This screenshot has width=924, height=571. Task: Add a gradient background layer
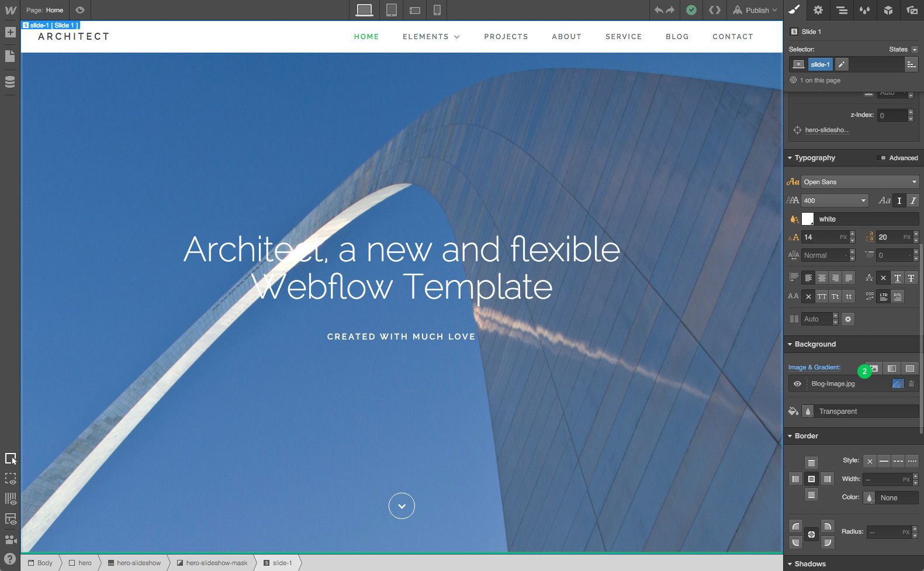[x=892, y=368]
